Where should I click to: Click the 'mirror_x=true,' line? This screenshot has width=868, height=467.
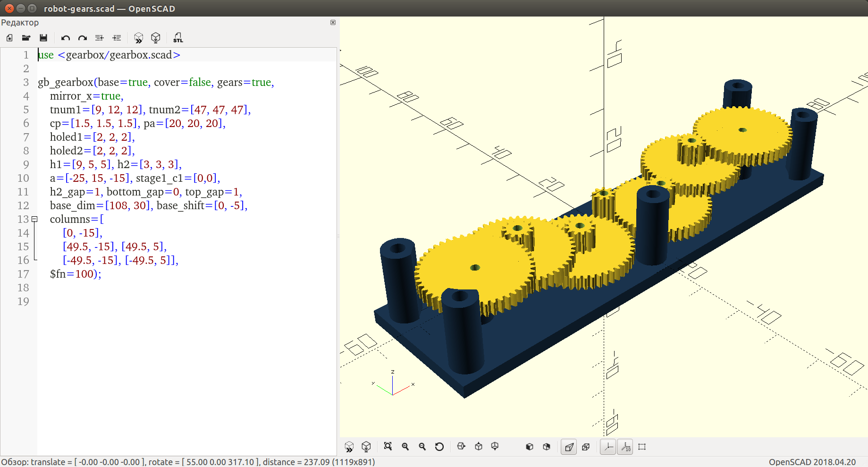(x=87, y=96)
